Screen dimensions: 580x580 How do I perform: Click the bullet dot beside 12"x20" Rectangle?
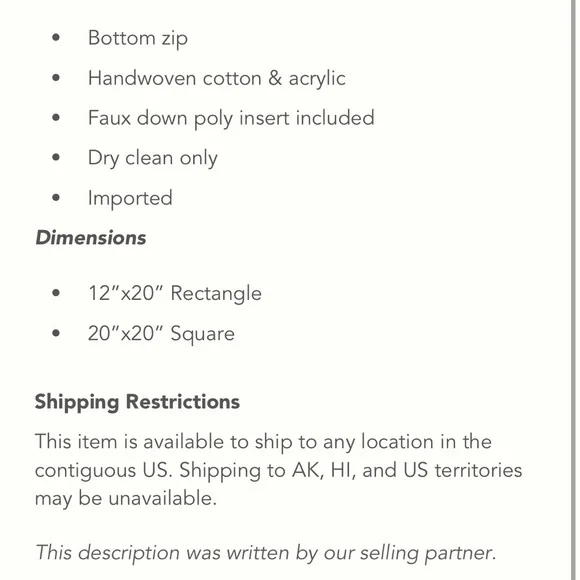pos(56,293)
